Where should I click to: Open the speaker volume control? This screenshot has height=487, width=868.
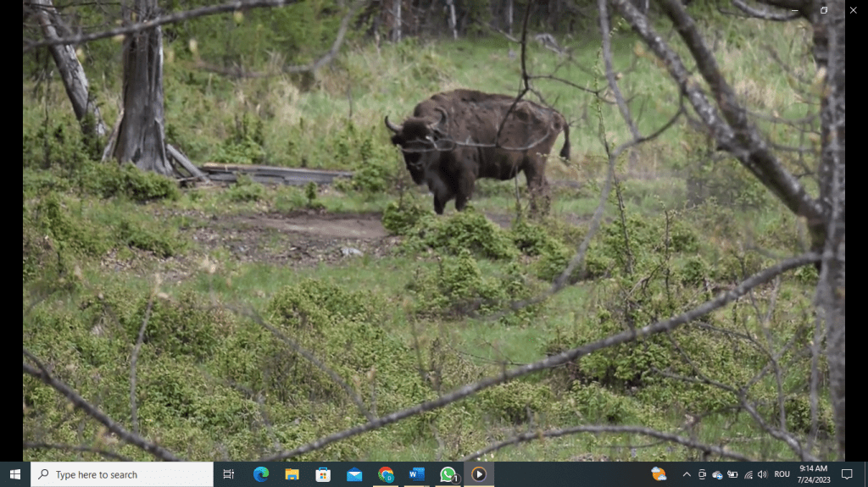[x=762, y=474]
